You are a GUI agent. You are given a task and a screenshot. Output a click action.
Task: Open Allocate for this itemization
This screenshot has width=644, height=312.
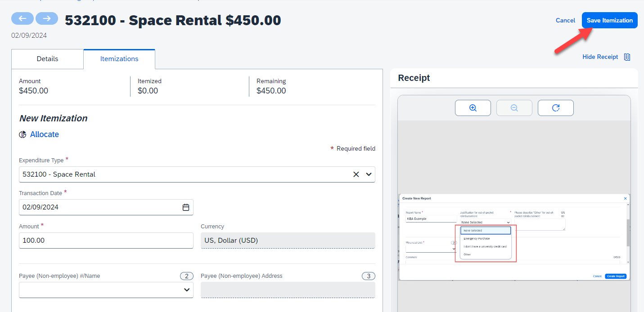pyautogui.click(x=44, y=134)
